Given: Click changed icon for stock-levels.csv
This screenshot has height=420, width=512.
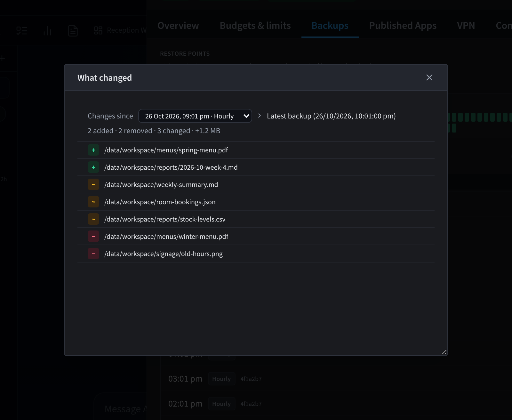Looking at the screenshot, I should coord(93,219).
